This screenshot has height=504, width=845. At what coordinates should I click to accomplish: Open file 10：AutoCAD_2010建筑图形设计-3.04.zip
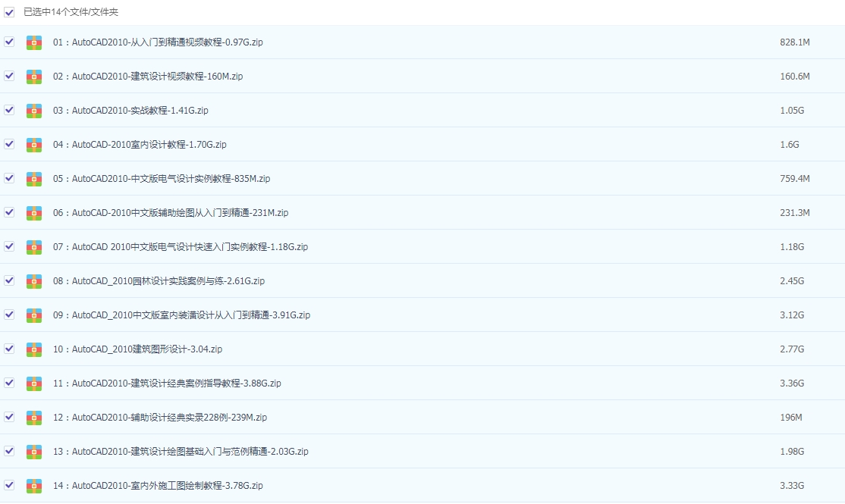(137, 349)
